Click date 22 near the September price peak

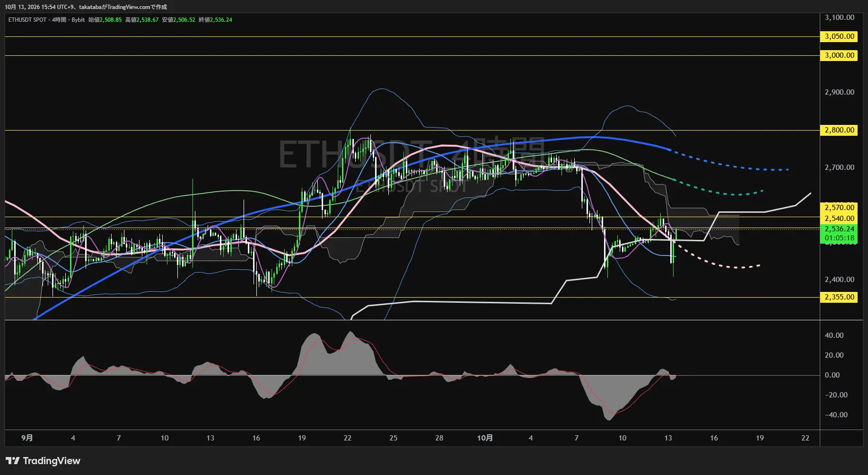pyautogui.click(x=347, y=438)
